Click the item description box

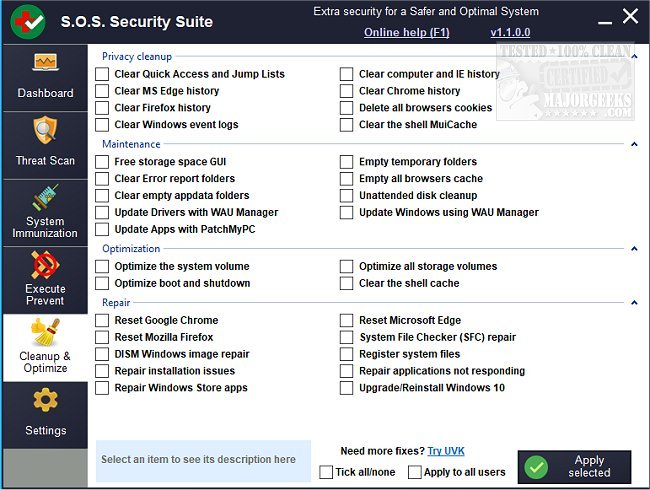coord(204,461)
